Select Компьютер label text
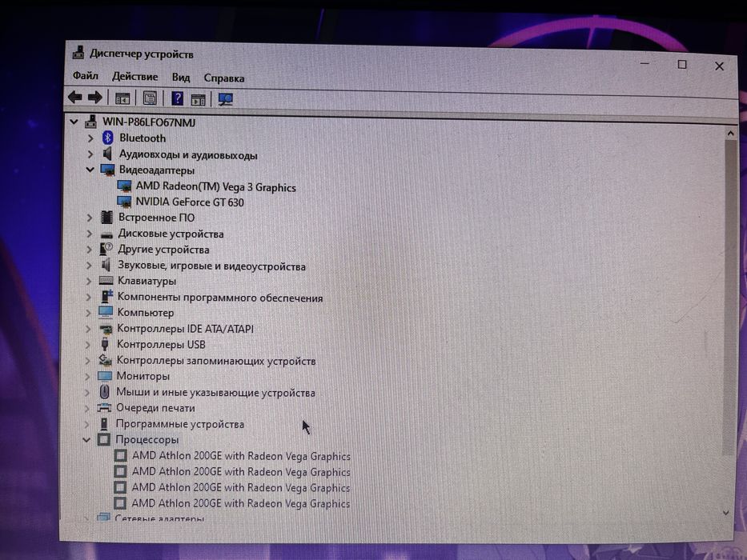This screenshot has height=560, width=747. pyautogui.click(x=145, y=312)
